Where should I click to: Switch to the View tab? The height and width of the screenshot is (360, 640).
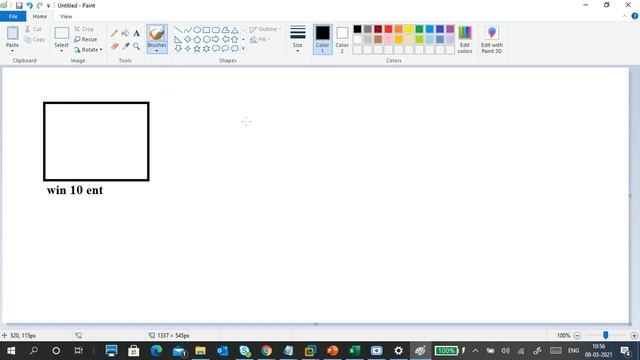pyautogui.click(x=66, y=16)
